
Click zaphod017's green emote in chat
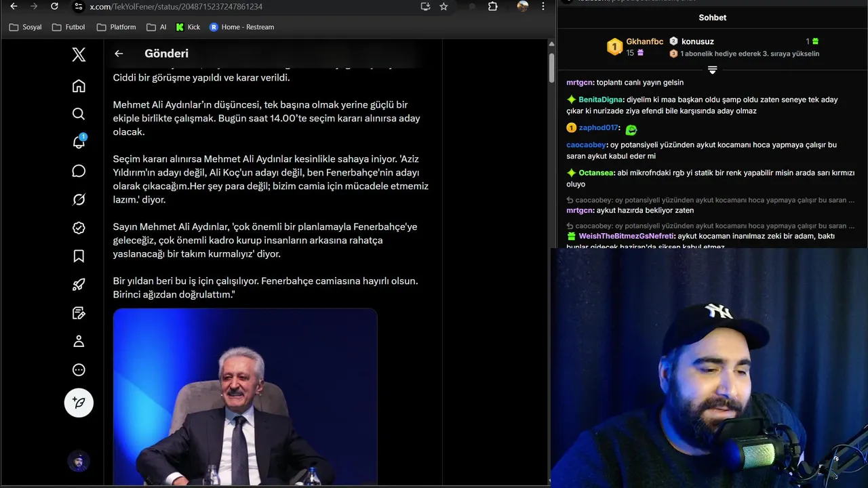coord(631,129)
